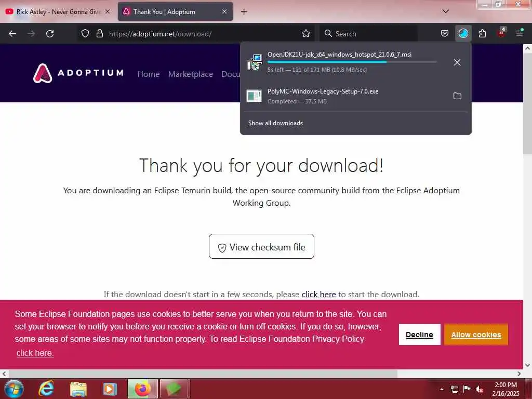Click the horizontal scrollbar thumb
The height and width of the screenshot is (399, 532).
[202, 374]
